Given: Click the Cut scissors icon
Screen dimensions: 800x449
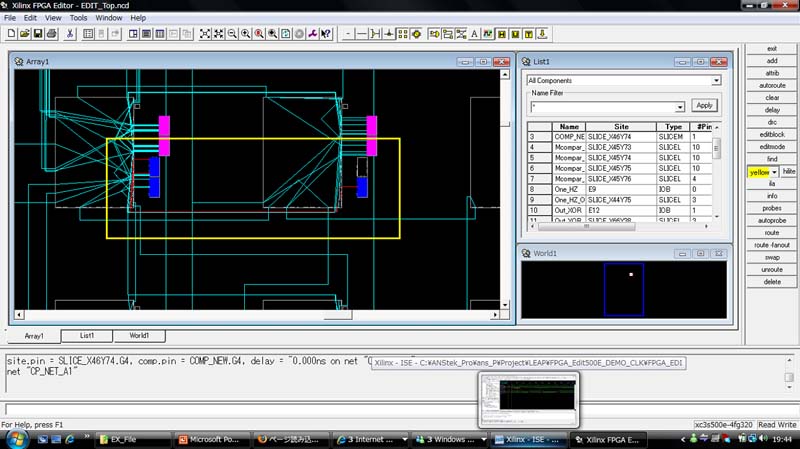Looking at the screenshot, I should coord(70,34).
